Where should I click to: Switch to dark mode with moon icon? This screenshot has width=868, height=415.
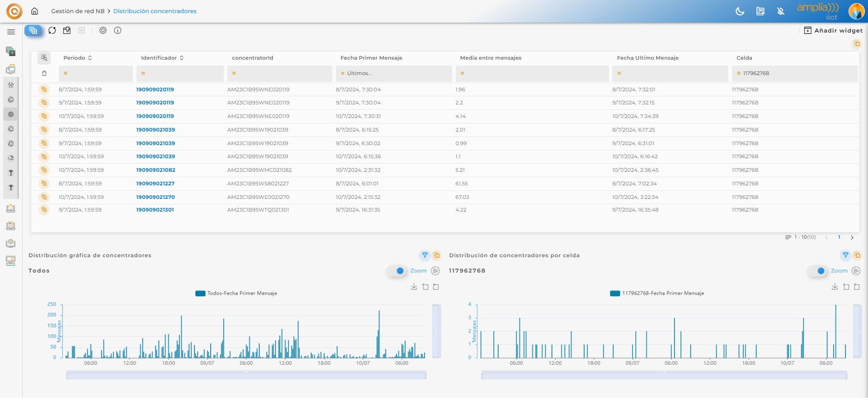tap(740, 11)
